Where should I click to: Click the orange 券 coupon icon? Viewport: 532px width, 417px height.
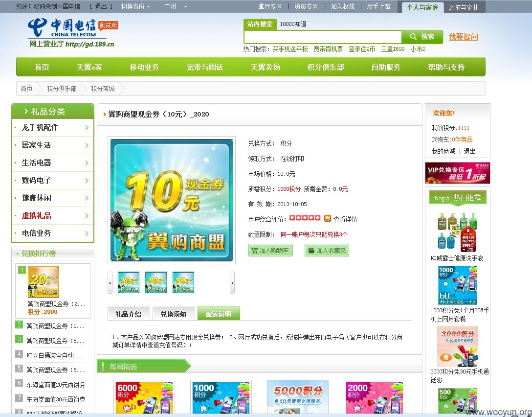point(328,218)
